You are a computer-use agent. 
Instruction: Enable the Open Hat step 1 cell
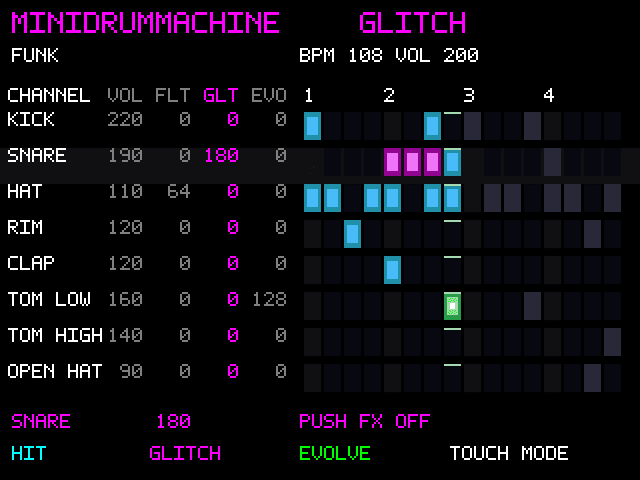pos(312,378)
